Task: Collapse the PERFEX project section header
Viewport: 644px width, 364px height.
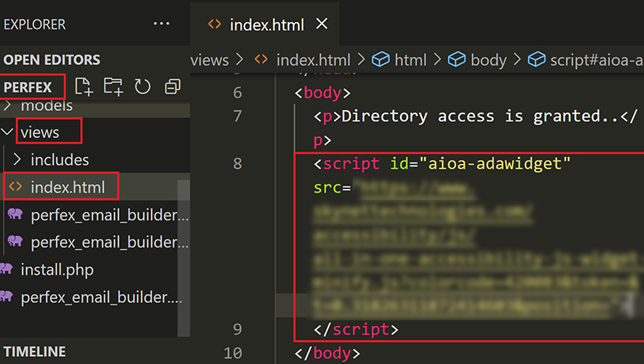Action: pos(28,87)
